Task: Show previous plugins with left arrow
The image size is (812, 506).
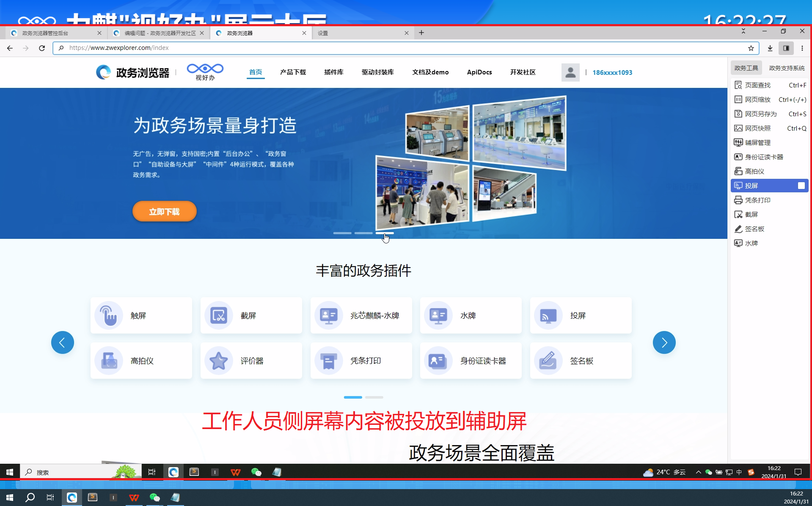Action: 63,342
